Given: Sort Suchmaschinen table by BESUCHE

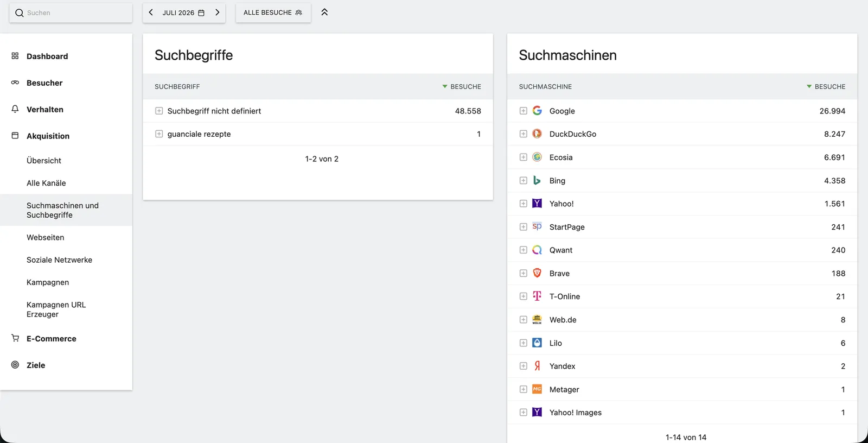Looking at the screenshot, I should pos(826,86).
